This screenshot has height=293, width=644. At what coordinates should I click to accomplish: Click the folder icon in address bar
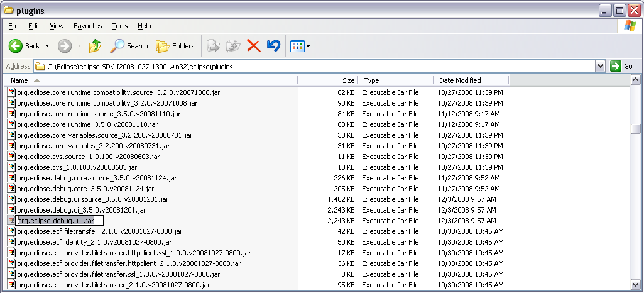coord(40,66)
